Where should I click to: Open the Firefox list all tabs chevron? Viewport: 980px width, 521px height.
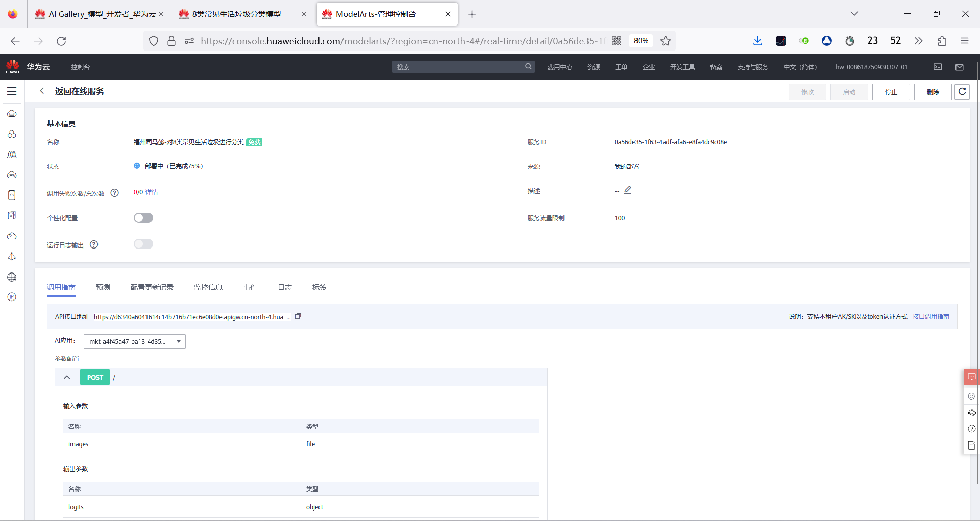coord(854,14)
